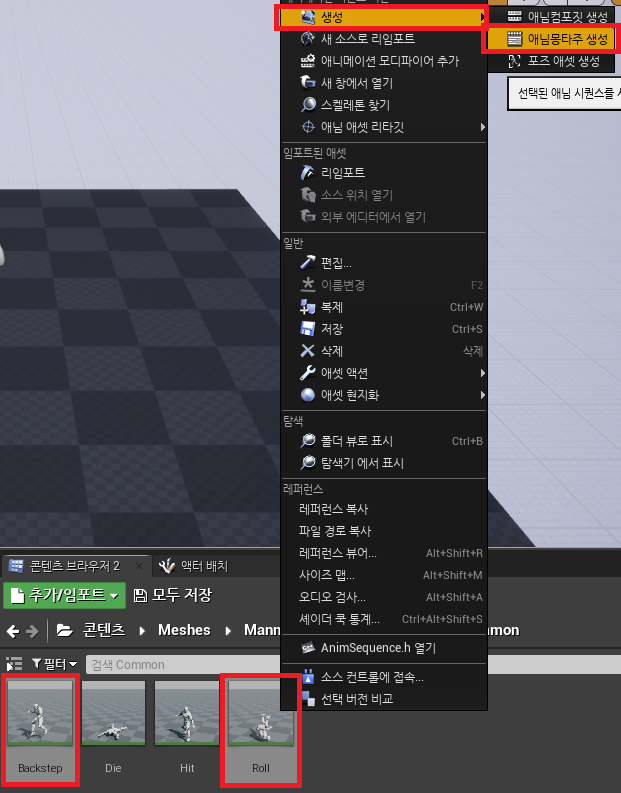621x793 pixels.
Task: Click the 리임포트 icon
Action: coord(308,172)
